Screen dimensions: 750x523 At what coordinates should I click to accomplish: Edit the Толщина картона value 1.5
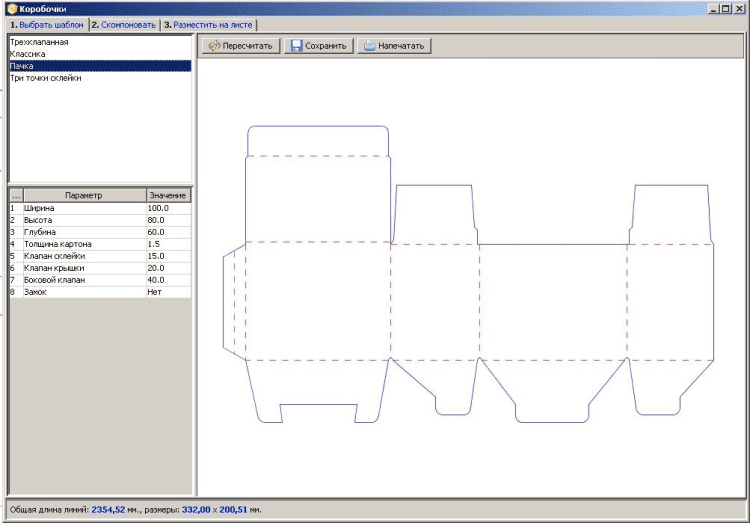click(x=168, y=244)
